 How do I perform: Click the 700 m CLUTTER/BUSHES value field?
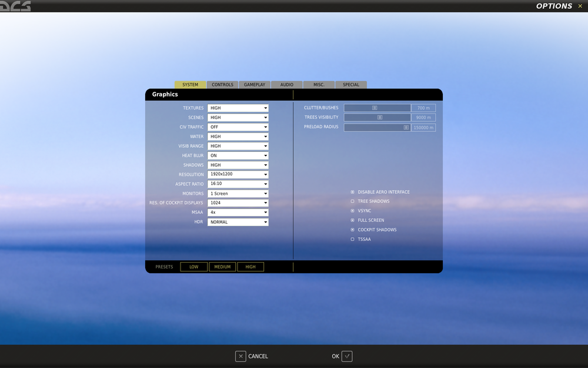coord(423,108)
